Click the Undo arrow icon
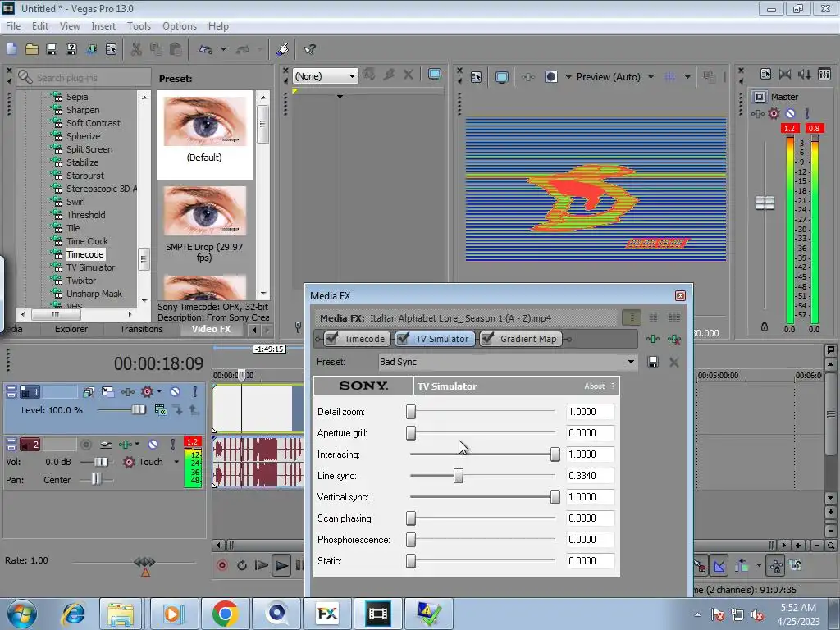Image resolution: width=840 pixels, height=630 pixels. click(206, 49)
